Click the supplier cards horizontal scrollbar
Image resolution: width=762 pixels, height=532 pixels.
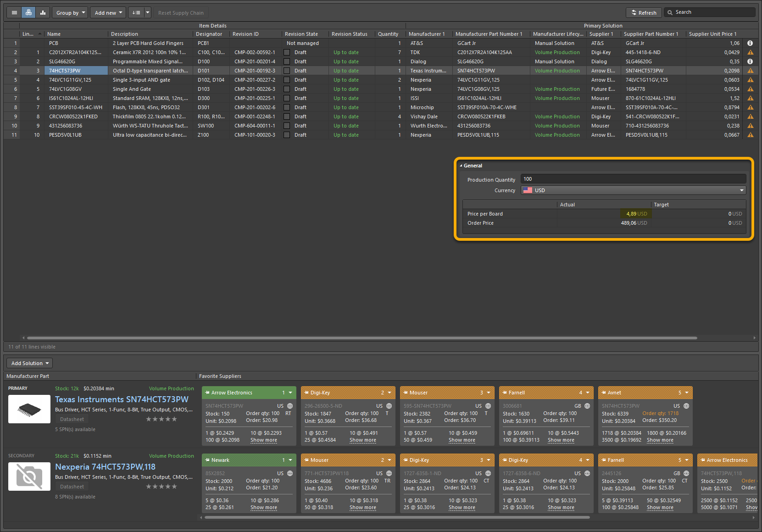pos(397,517)
